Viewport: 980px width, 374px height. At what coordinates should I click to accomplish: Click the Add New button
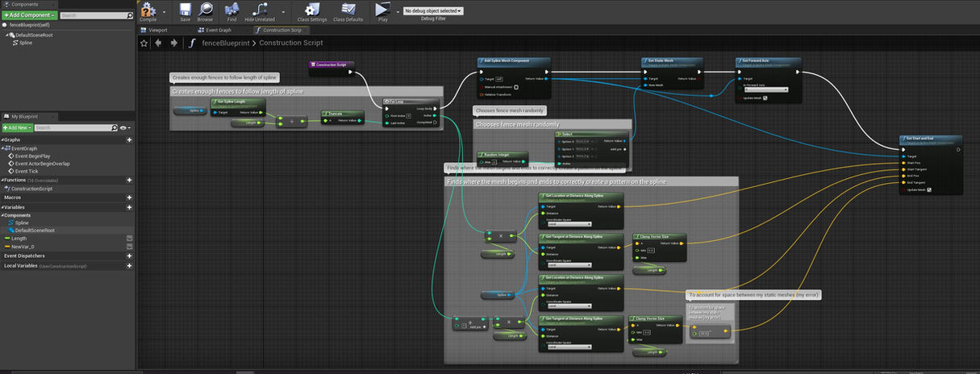click(x=16, y=127)
